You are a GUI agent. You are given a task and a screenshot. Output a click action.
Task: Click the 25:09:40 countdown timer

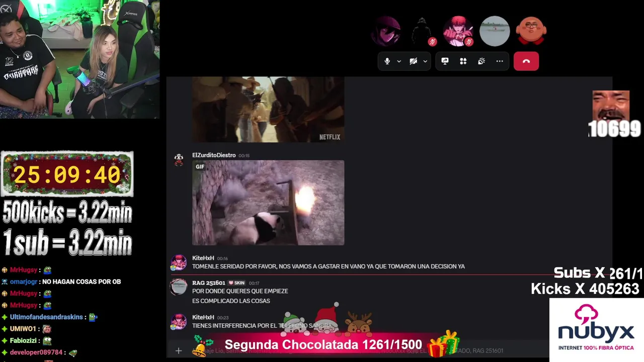(67, 174)
